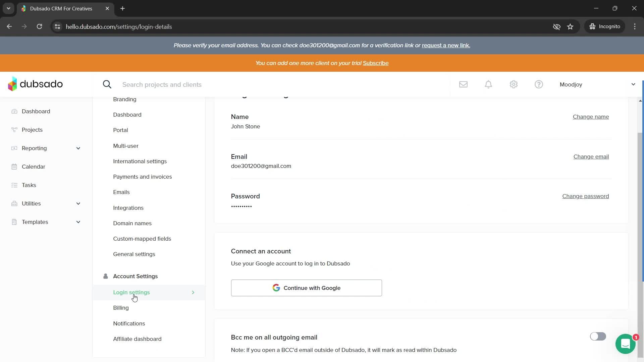
Task: Open Billing settings
Action: pyautogui.click(x=121, y=308)
